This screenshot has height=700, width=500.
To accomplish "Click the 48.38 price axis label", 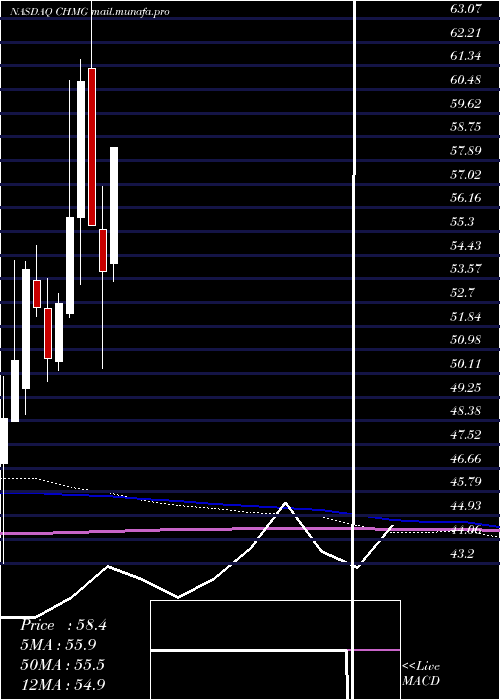I will tap(466, 411).
